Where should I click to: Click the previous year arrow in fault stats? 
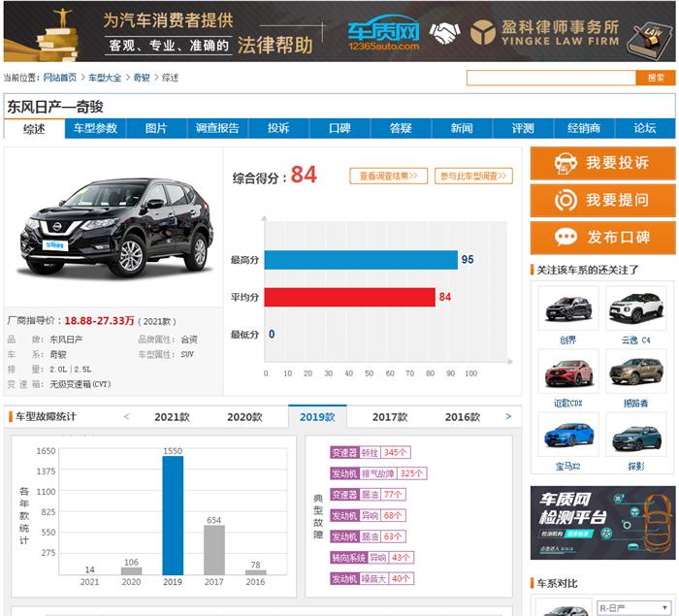[126, 417]
